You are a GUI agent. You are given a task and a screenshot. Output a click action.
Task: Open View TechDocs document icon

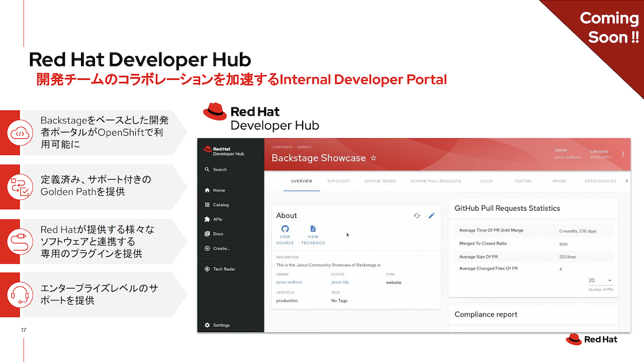313,229
